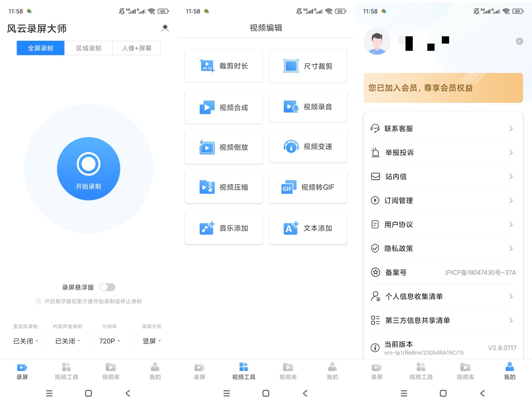Switch to the 区域录制 tab
Screen dimensions: 532x404
click(89, 48)
